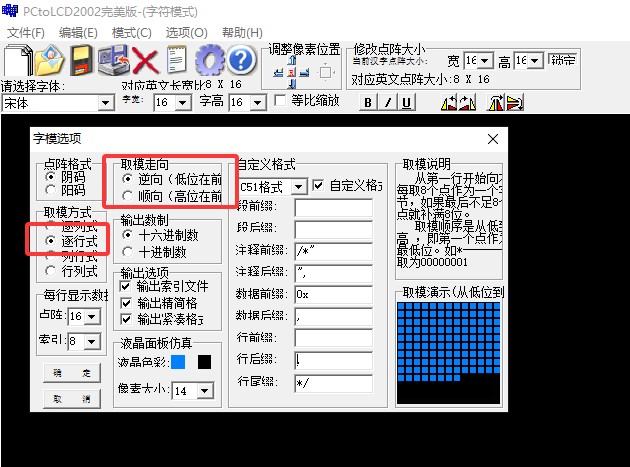Open the 模式(C) menu
The height and width of the screenshot is (467, 630).
pos(131,33)
